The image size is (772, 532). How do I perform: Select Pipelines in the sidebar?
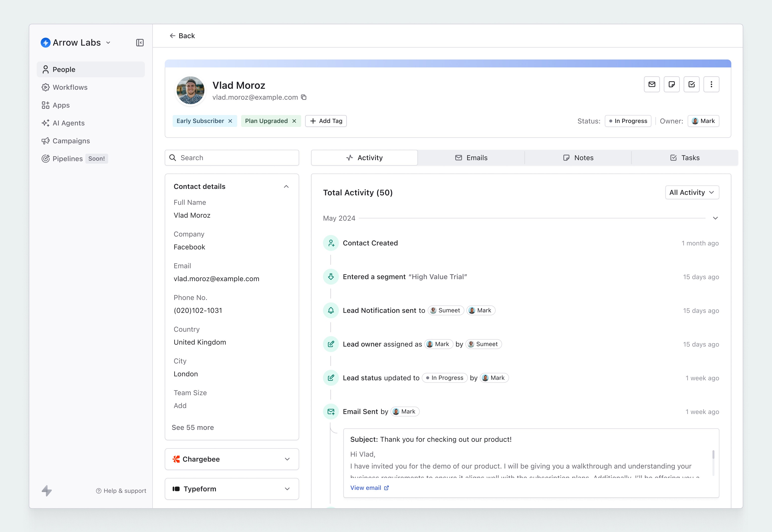[91, 159]
